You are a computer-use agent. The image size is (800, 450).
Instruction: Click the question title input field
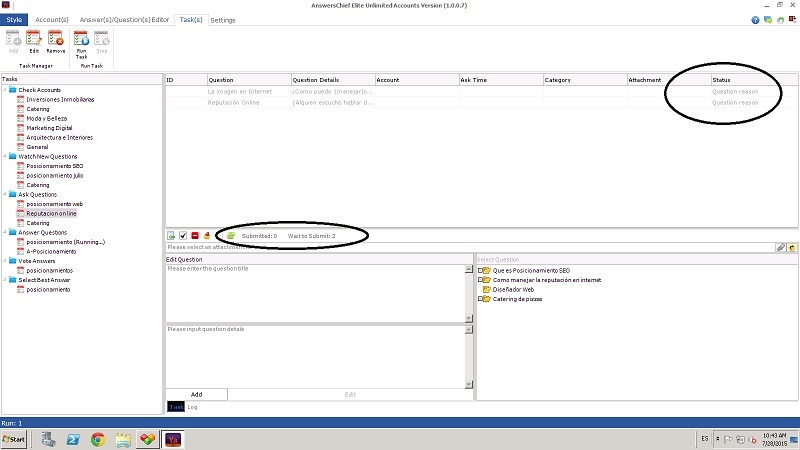coord(314,290)
